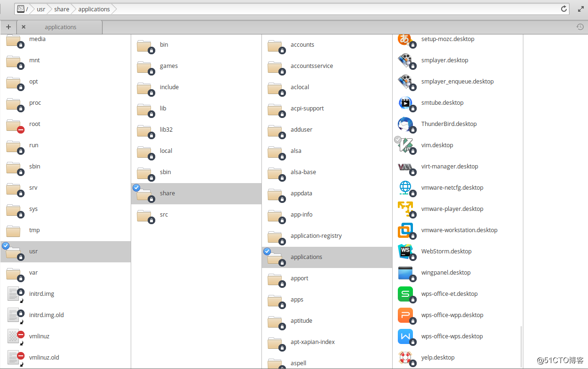Screen dimensions: 588x369
Task: Click the vim.desktop icon
Action: [406, 145]
